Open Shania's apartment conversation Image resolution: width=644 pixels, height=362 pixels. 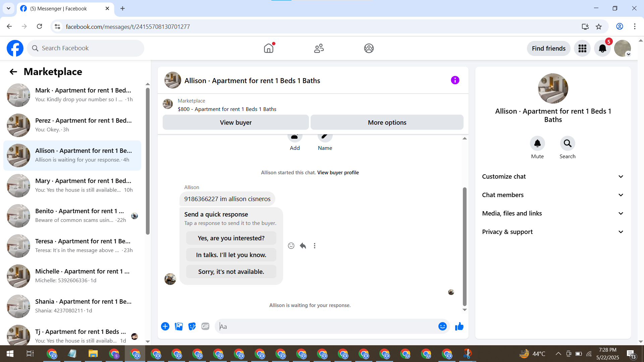(x=72, y=306)
